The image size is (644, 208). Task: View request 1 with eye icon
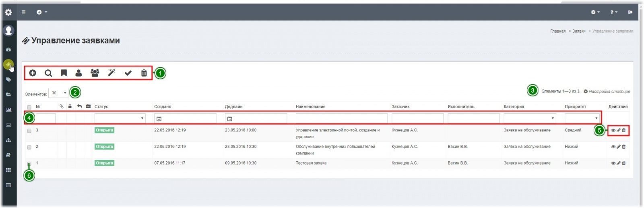click(x=613, y=163)
